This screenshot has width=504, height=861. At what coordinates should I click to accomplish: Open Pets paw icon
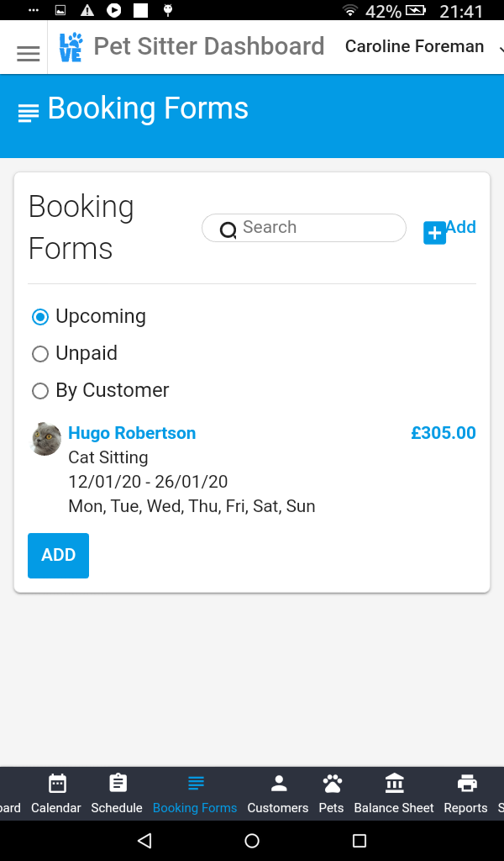tap(332, 794)
